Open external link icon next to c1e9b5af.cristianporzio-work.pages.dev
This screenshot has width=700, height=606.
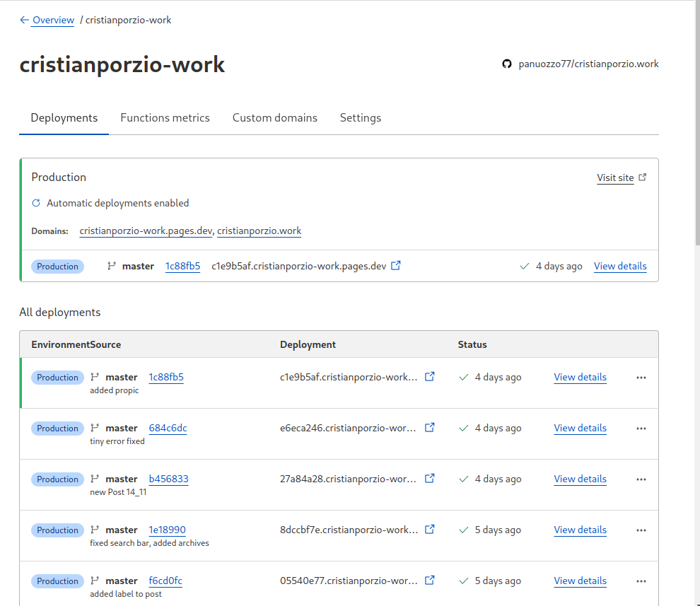[395, 265]
